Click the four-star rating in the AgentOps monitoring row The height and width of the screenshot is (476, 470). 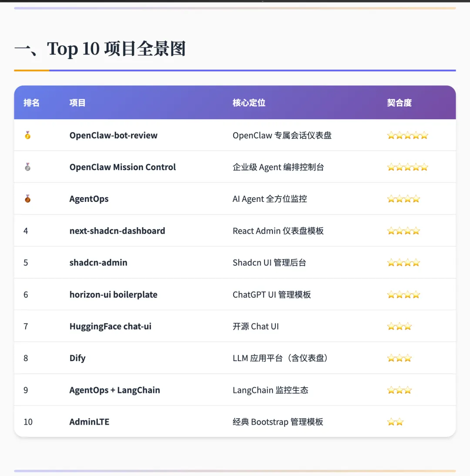click(403, 199)
